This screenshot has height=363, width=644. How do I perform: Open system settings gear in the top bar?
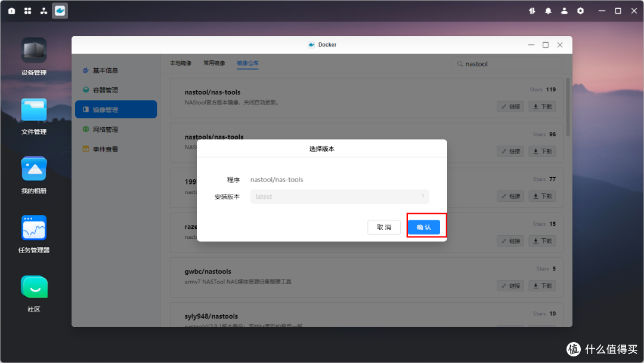click(580, 10)
